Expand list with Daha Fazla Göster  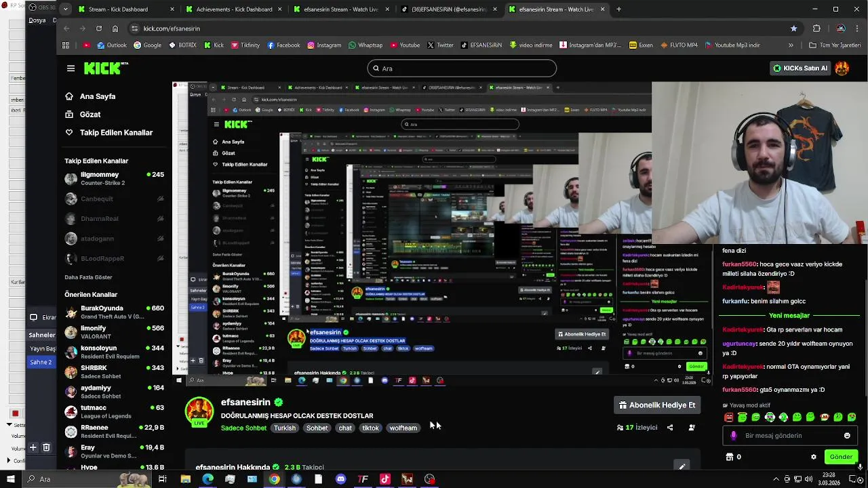pyautogui.click(x=88, y=277)
